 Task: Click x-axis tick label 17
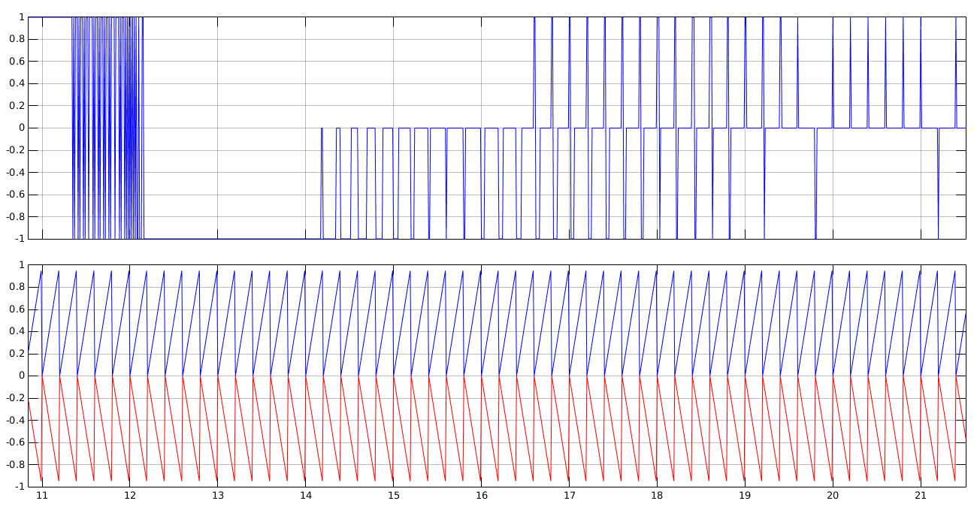[570, 496]
